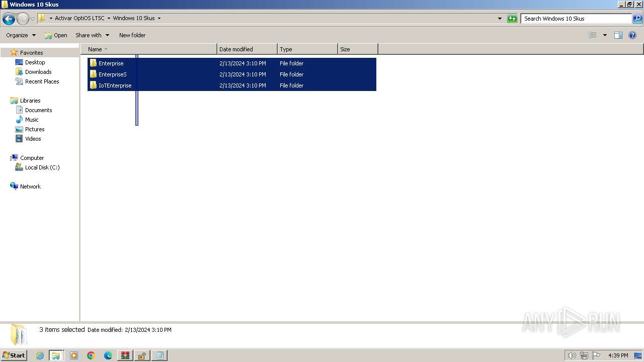The height and width of the screenshot is (362, 644).
Task: Click the Music note icon
Action: point(19,120)
